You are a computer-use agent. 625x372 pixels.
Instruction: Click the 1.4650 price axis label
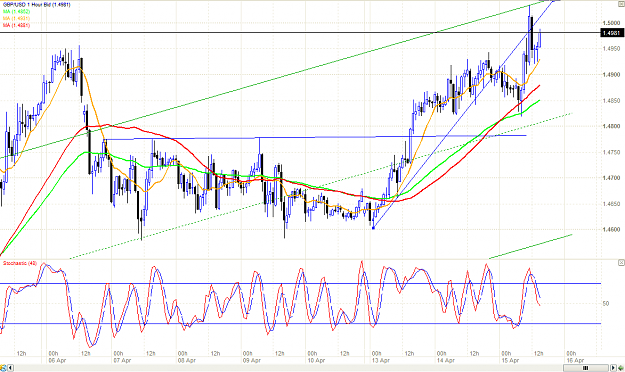pos(611,204)
